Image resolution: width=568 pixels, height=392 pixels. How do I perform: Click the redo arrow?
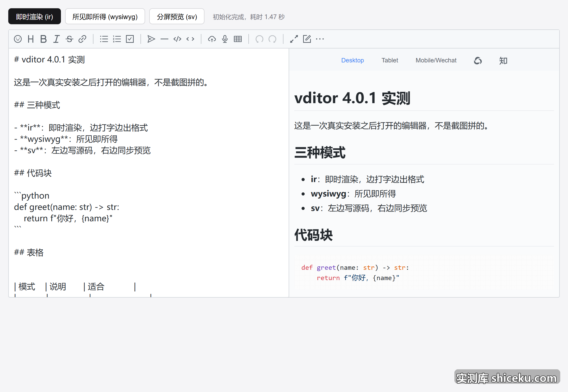[x=272, y=39]
